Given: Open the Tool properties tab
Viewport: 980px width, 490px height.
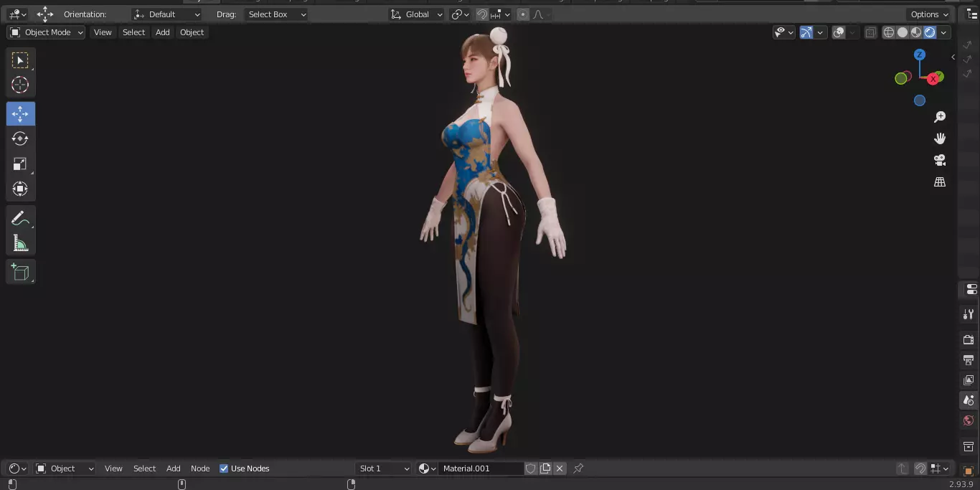Looking at the screenshot, I should 969,314.
